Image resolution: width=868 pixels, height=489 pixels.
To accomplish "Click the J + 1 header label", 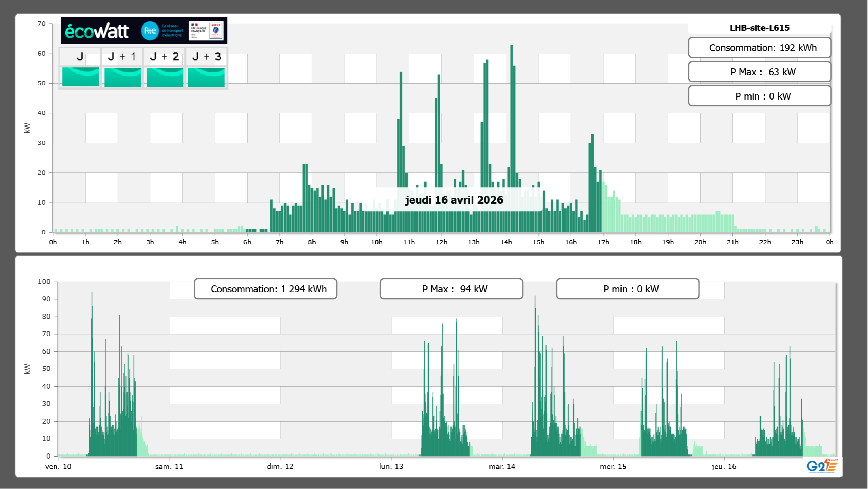I will tap(122, 57).
